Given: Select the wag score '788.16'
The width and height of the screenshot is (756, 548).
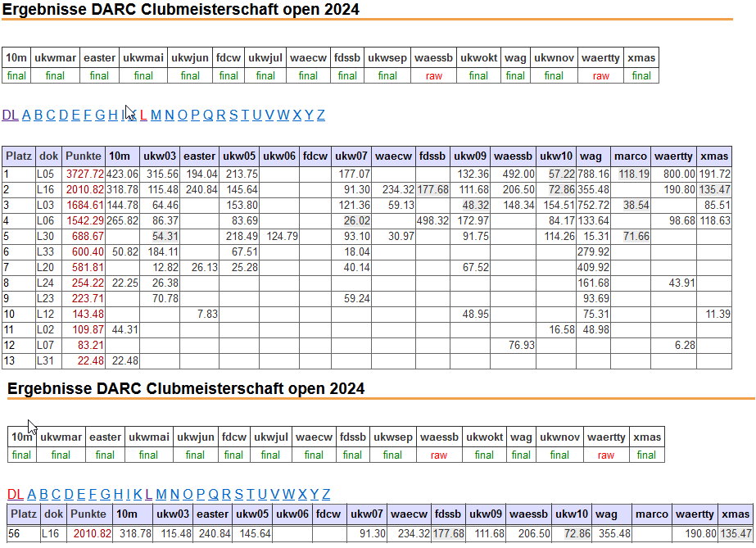Looking at the screenshot, I should pos(594,174).
